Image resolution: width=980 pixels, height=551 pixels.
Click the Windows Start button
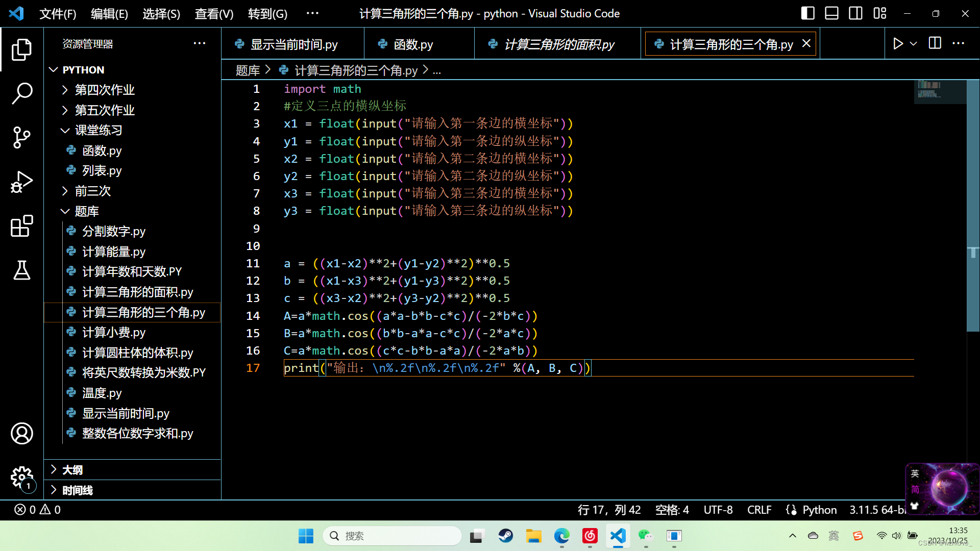click(x=306, y=536)
